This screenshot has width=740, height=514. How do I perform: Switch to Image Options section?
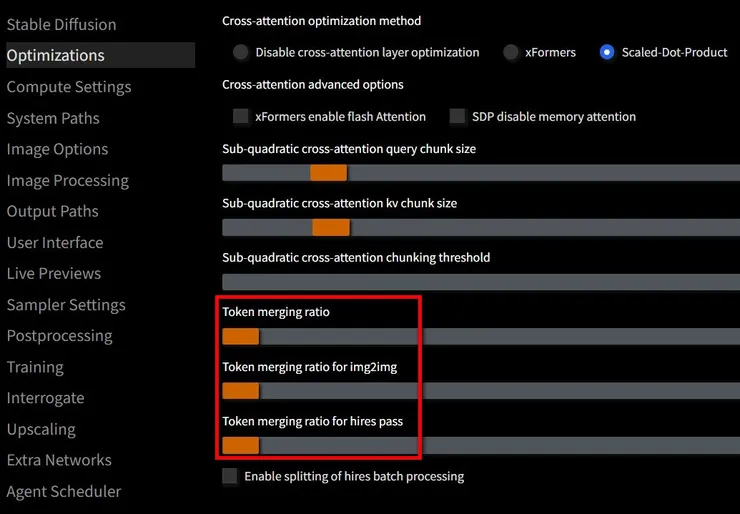pos(57,149)
